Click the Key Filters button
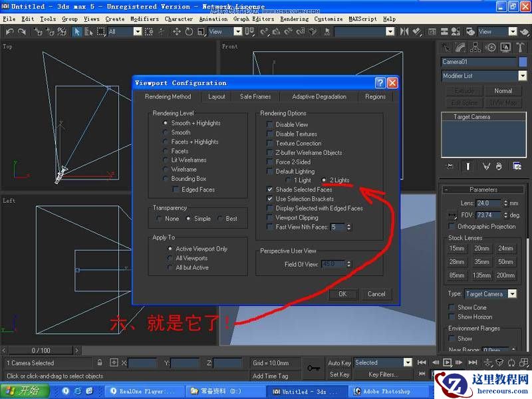The height and width of the screenshot is (399, 532). [383, 374]
